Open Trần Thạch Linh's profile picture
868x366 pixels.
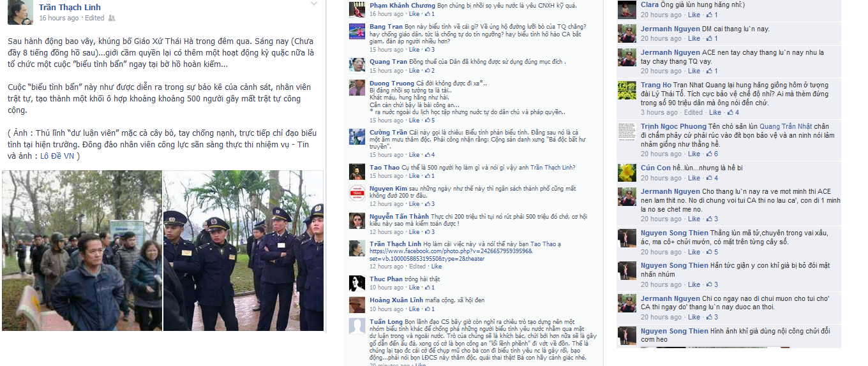point(20,12)
